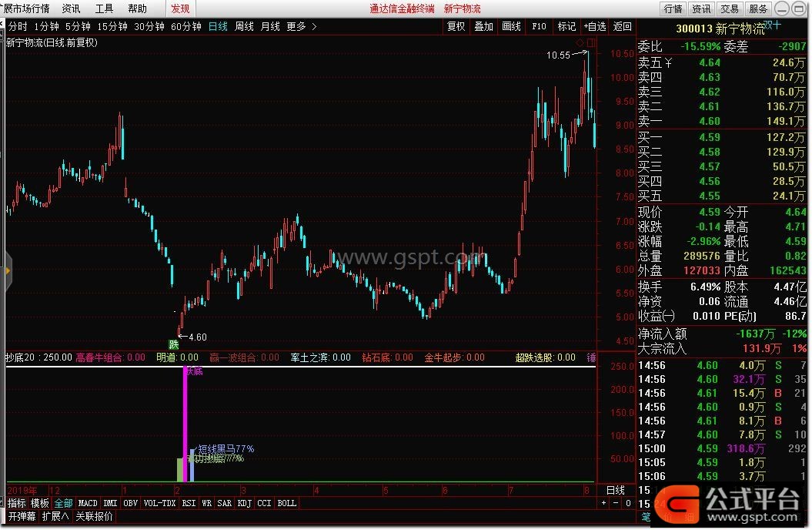The height and width of the screenshot is (530, 812).
Task: Select the 30分钟 period tab
Action: pyautogui.click(x=149, y=26)
